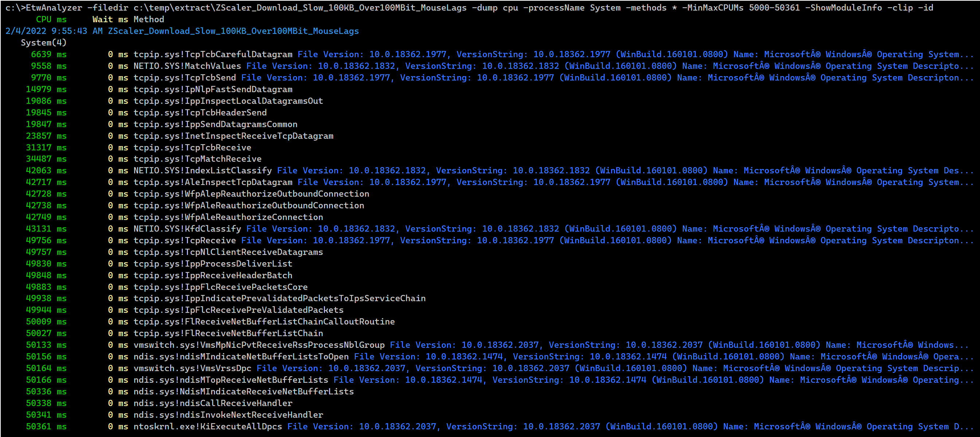Viewport: 980px width, 437px height.
Task: Click tcpip.sys!InetInspectReceiveTcpDatagram method entry
Action: [233, 136]
